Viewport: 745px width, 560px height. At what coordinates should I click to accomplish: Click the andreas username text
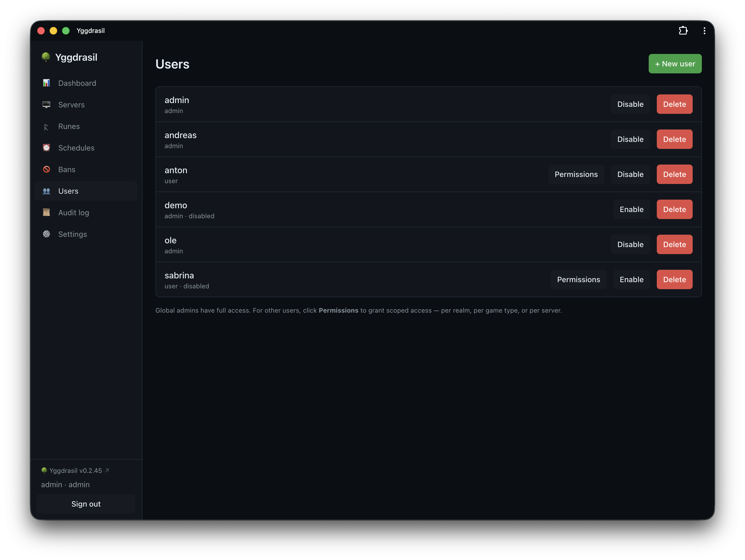click(x=180, y=135)
